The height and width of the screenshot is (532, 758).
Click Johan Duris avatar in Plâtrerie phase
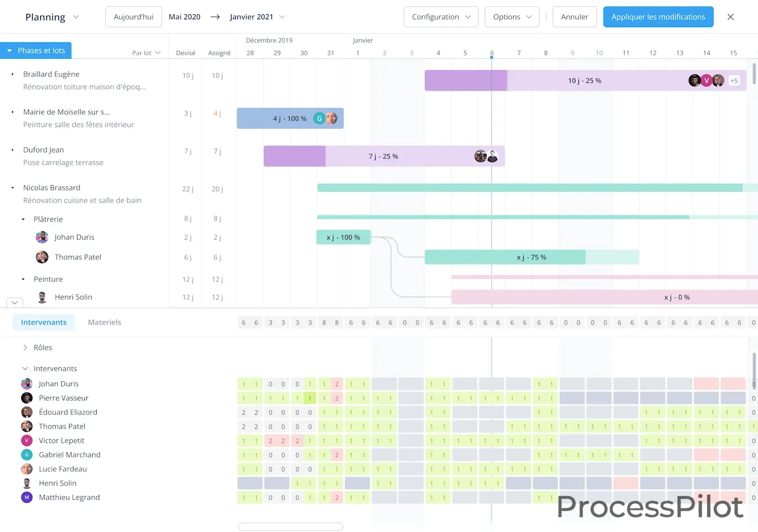[x=42, y=237]
